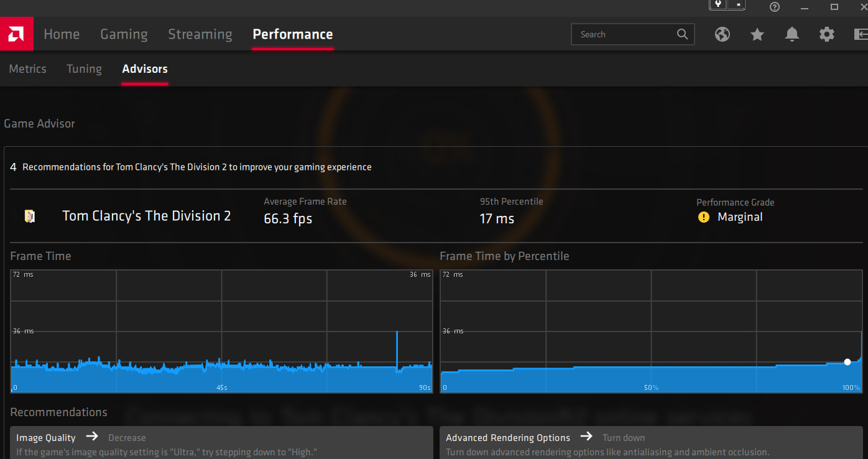Viewport: 868px width, 459px height.
Task: Switch to the Gaming tab
Action: [124, 34]
